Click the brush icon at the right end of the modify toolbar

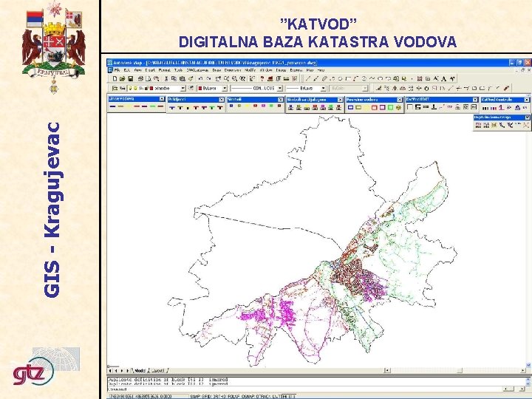coord(506,88)
